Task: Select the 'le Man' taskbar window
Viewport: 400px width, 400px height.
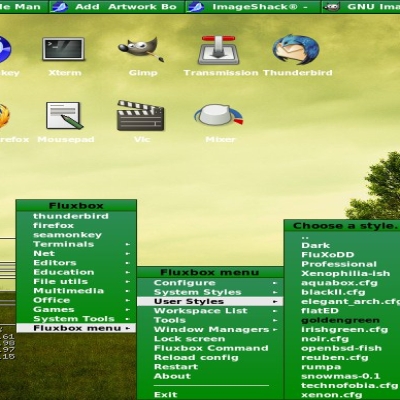Action: click(24, 7)
